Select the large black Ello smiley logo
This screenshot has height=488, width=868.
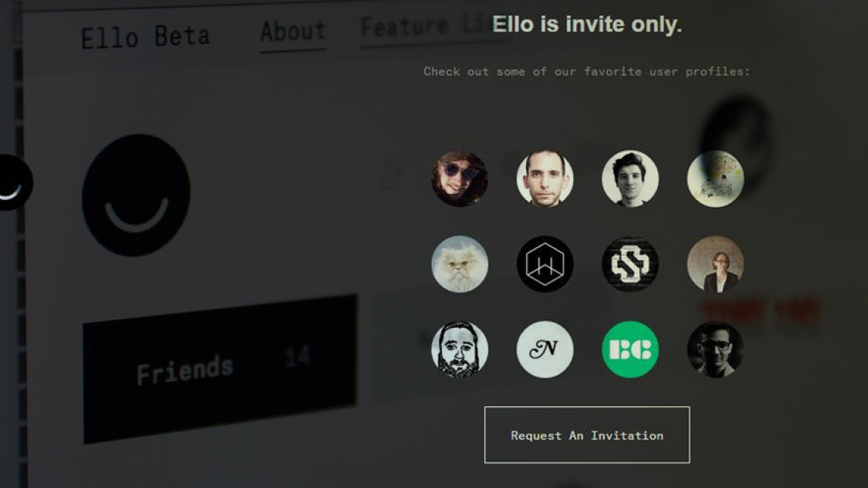pyautogui.click(x=136, y=194)
